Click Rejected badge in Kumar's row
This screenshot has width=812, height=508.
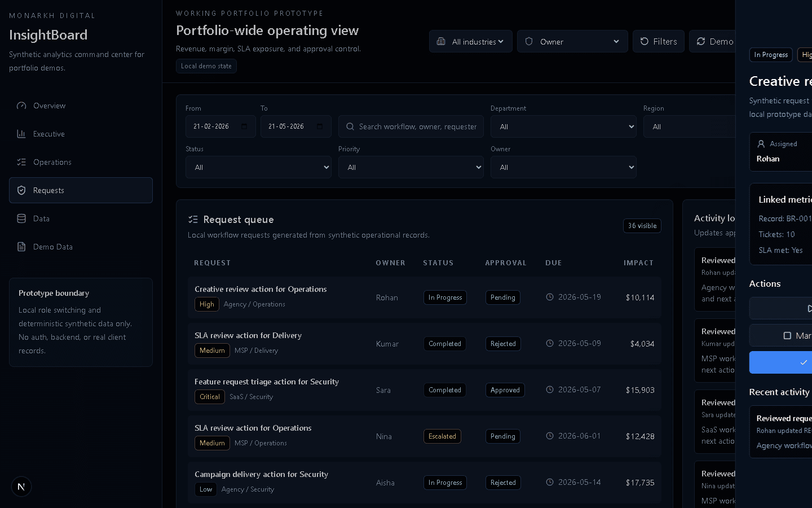click(x=503, y=344)
